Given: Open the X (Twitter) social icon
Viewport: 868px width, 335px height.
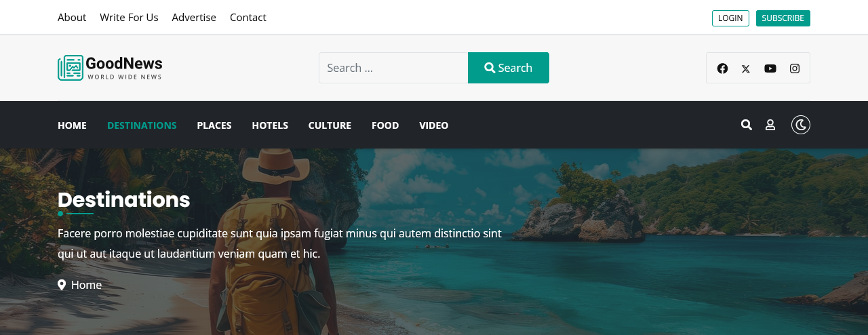Looking at the screenshot, I should tap(746, 68).
